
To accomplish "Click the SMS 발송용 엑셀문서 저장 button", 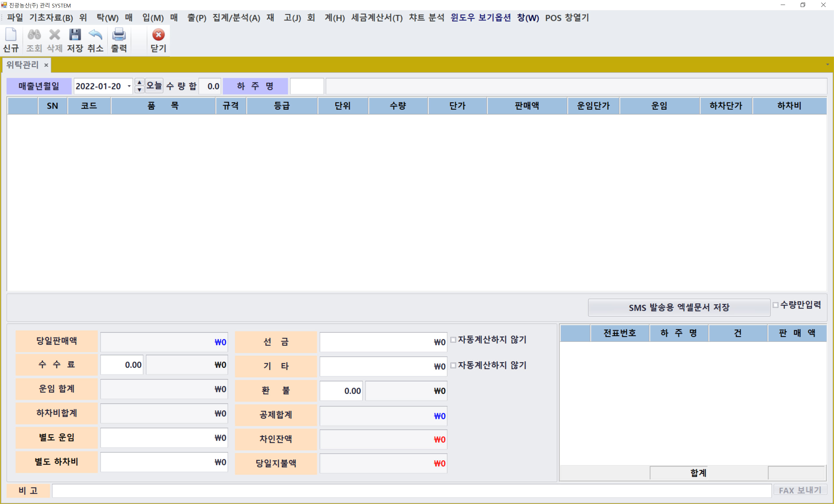I will tap(679, 307).
